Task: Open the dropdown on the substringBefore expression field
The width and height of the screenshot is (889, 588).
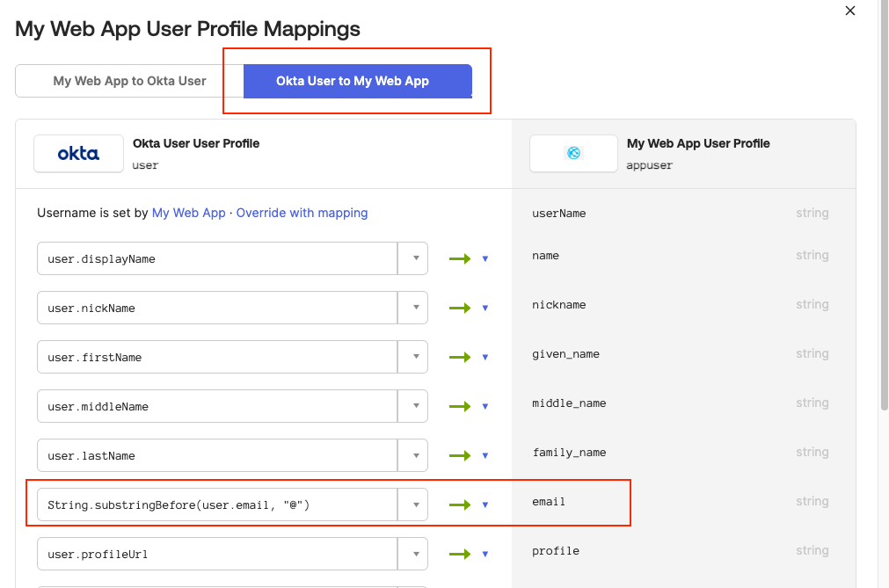Action: pyautogui.click(x=413, y=504)
